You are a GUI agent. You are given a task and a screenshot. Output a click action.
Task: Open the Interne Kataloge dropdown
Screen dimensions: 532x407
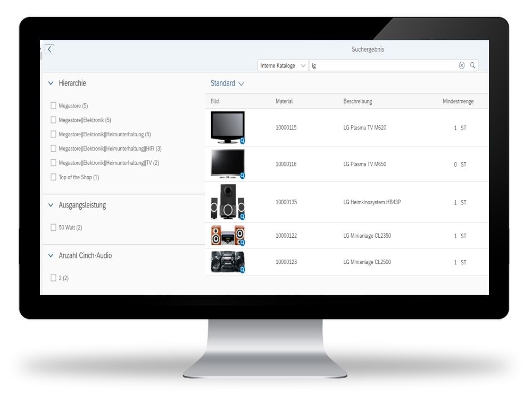pos(283,65)
